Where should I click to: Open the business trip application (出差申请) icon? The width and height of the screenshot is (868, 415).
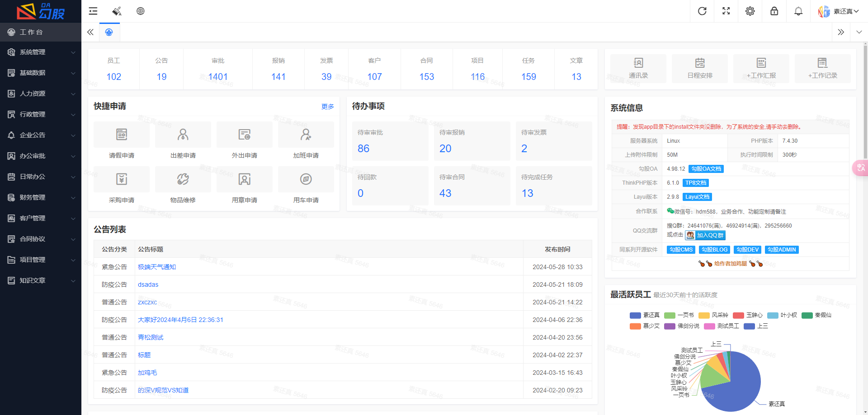(183, 134)
